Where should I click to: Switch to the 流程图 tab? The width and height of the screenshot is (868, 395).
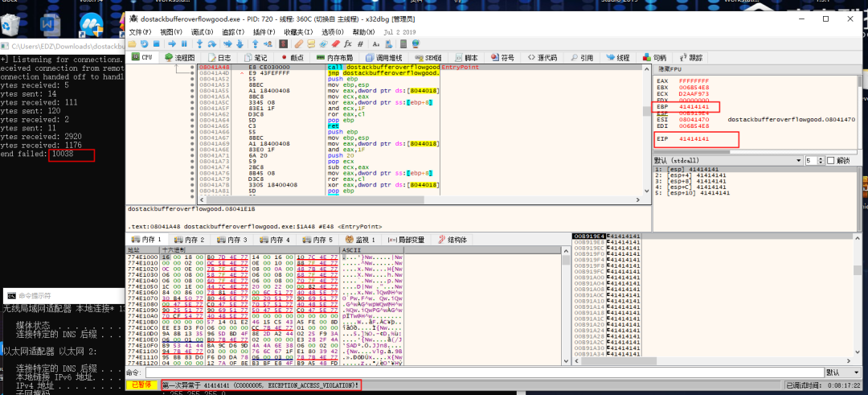pos(179,58)
